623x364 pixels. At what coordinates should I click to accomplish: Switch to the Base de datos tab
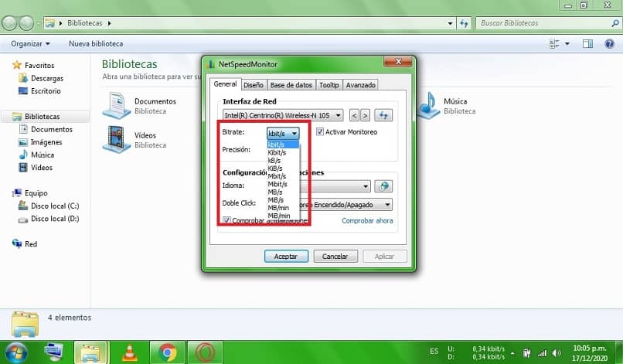click(291, 85)
